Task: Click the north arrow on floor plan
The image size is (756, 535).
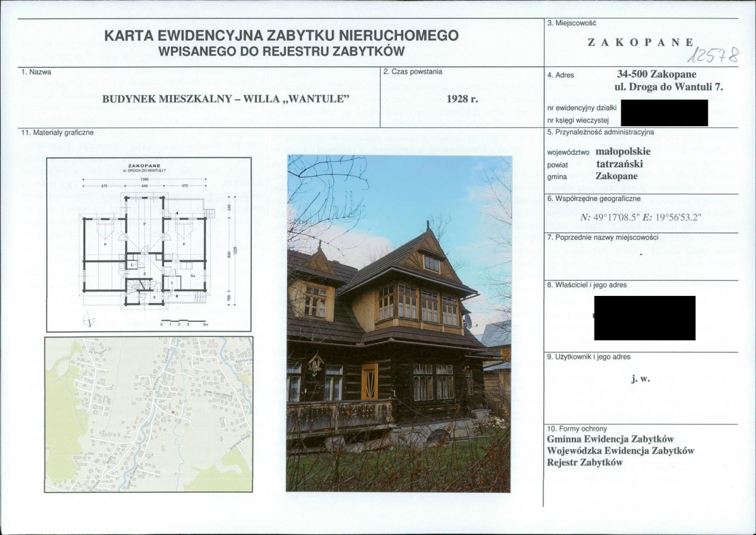Action: 90,320
